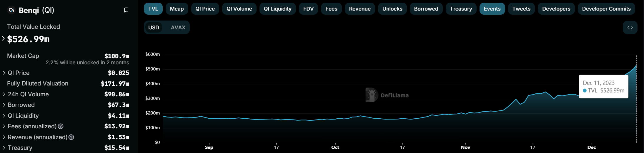
Task: Show the Developer Commits chart
Action: click(x=606, y=9)
